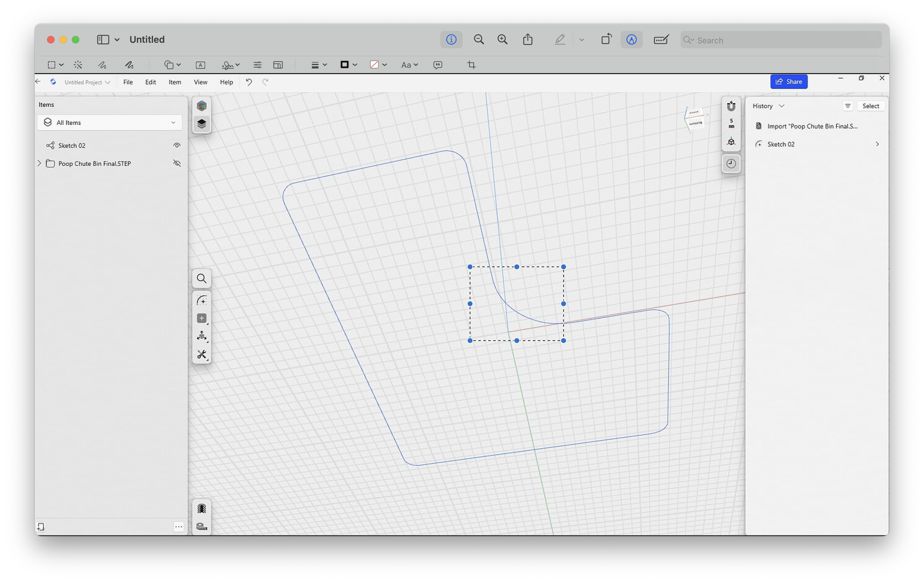
Task: Open the Help menu
Action: (x=226, y=82)
